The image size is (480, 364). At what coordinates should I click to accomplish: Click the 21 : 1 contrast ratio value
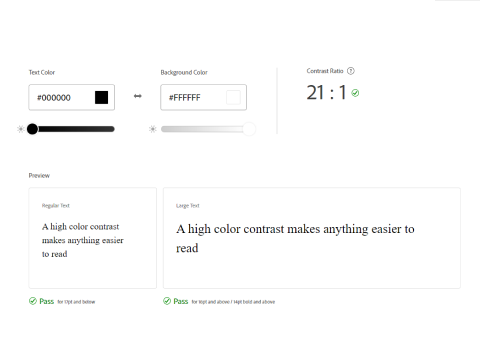(x=326, y=93)
